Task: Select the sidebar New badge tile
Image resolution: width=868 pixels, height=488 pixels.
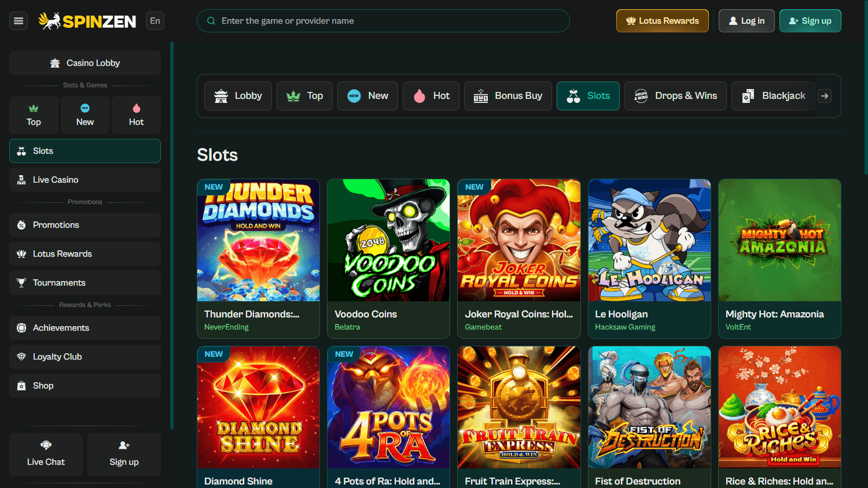Action: coord(85,115)
